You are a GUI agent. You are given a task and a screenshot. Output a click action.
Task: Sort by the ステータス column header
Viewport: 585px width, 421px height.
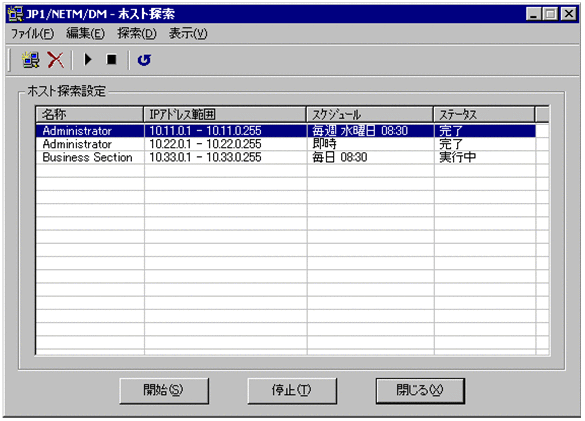click(484, 114)
